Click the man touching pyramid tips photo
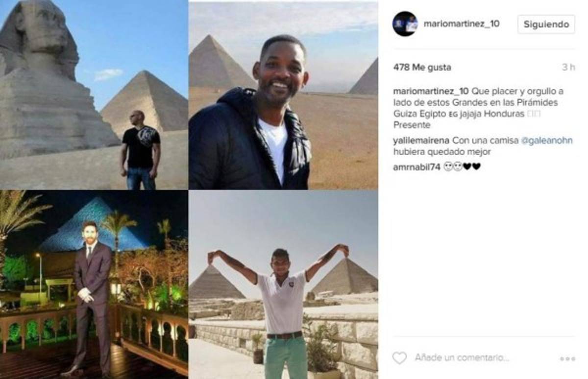The image size is (588, 379). [x=283, y=284]
